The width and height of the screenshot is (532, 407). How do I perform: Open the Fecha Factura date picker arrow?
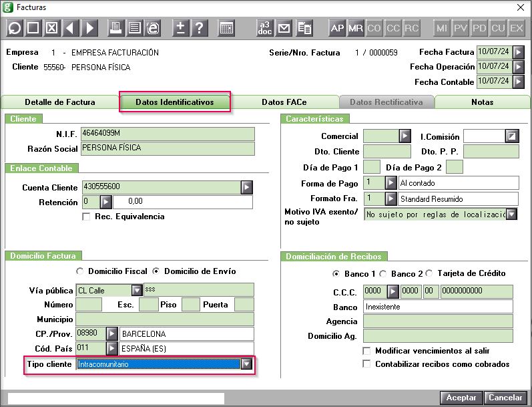(x=519, y=52)
